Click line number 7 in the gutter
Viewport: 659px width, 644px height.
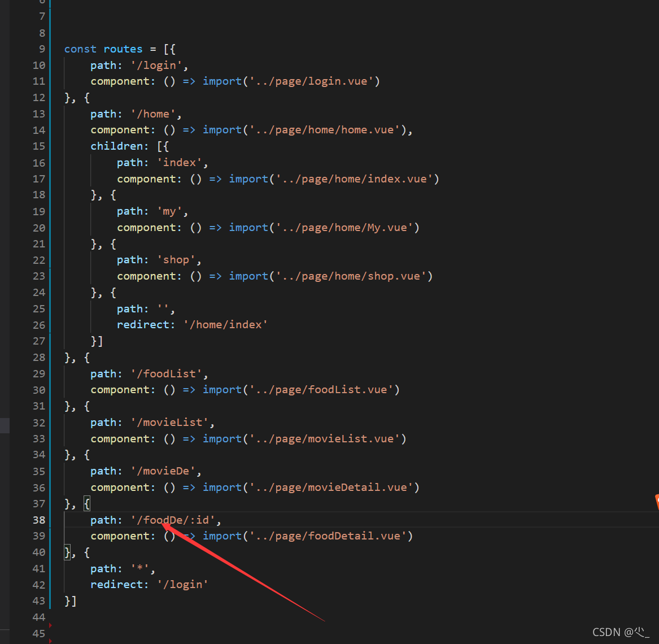42,17
